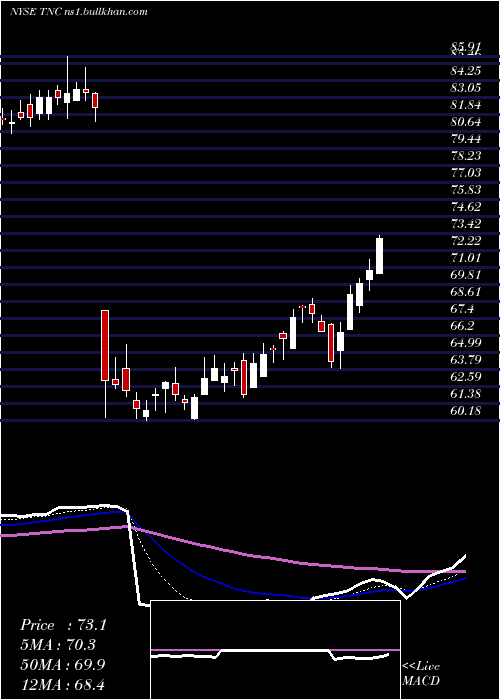Click the 68.61 price level label

pyautogui.click(x=466, y=292)
